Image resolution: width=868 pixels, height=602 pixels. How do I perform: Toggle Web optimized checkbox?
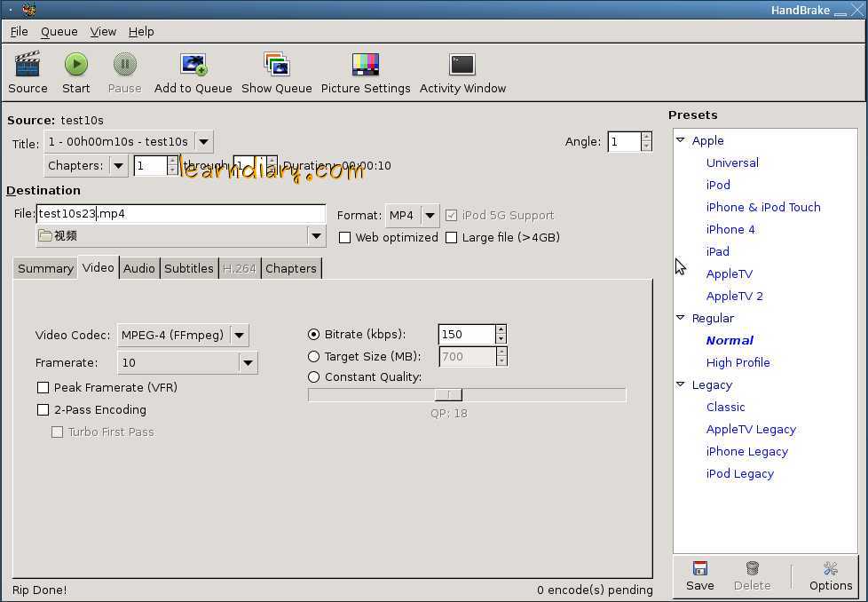click(345, 238)
